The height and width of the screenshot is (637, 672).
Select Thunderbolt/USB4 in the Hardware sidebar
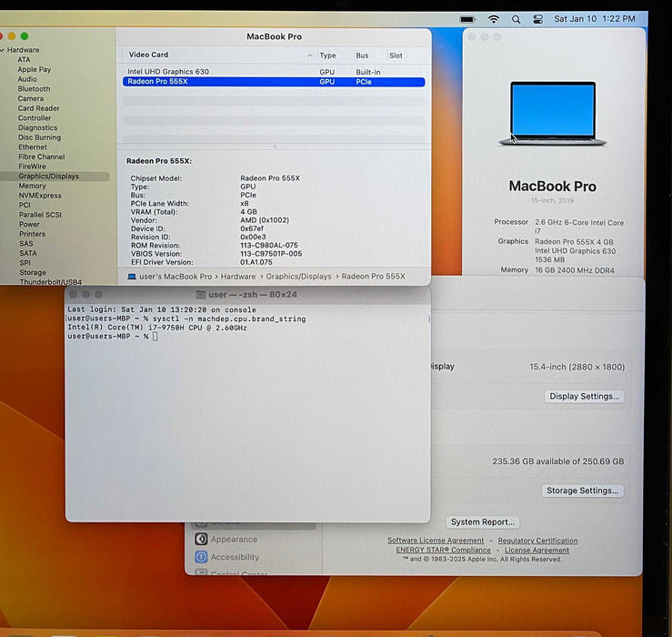(x=51, y=282)
